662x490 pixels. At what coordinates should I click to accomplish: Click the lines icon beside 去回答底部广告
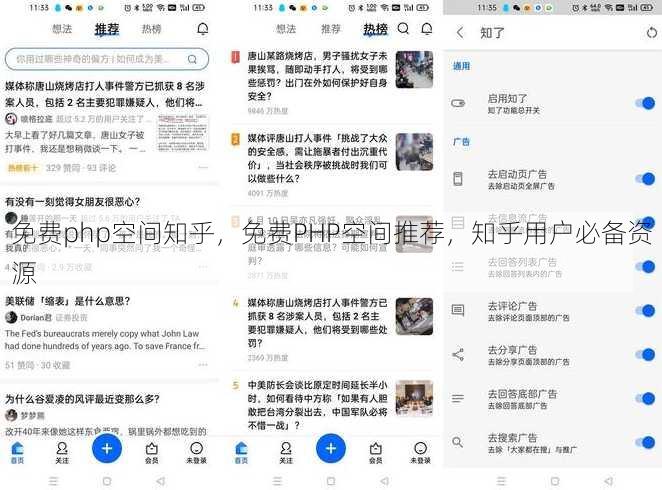click(x=458, y=398)
